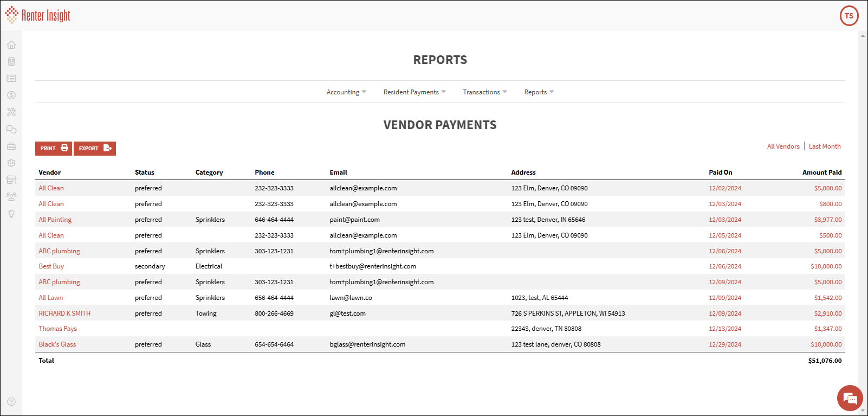
Task: Open the Last Month date filter
Action: pos(825,146)
